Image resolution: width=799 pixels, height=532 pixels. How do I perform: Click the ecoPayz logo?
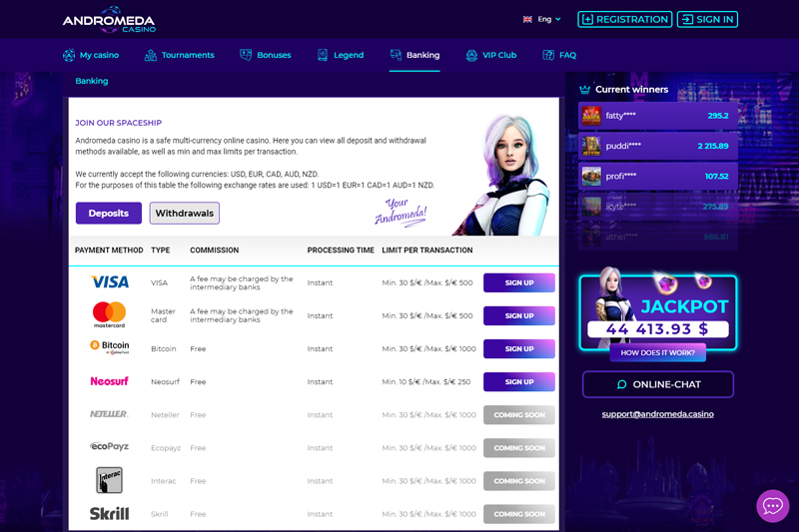pos(109,446)
